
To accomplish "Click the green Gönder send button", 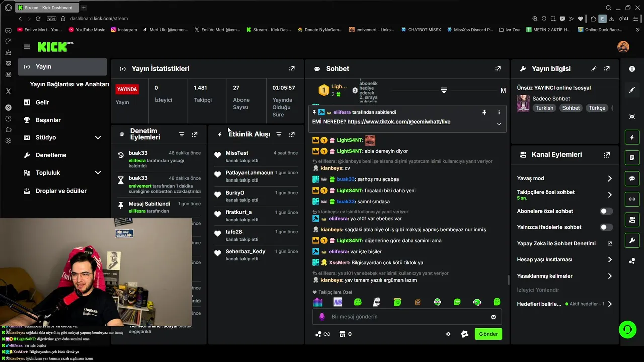I will coord(488,334).
